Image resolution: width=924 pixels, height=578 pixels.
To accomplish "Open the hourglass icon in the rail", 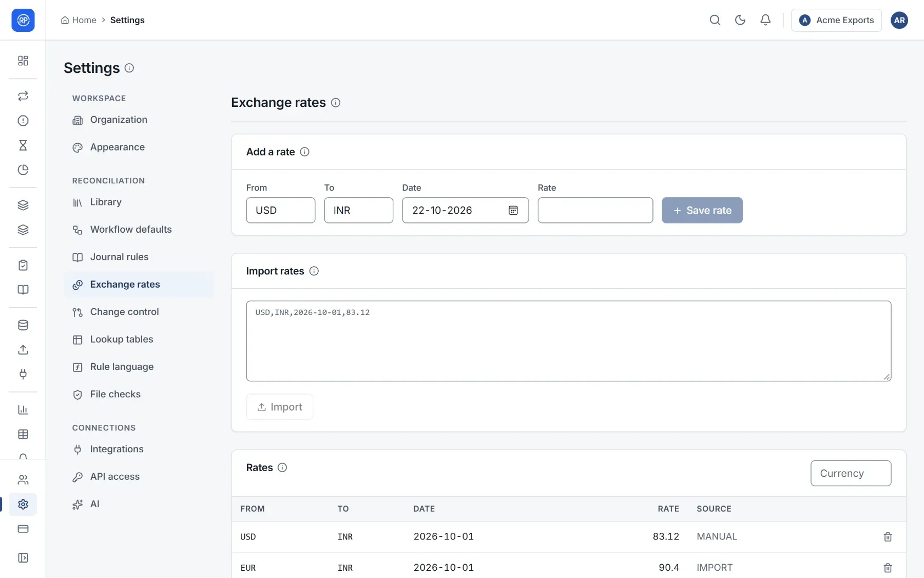I will 23,145.
